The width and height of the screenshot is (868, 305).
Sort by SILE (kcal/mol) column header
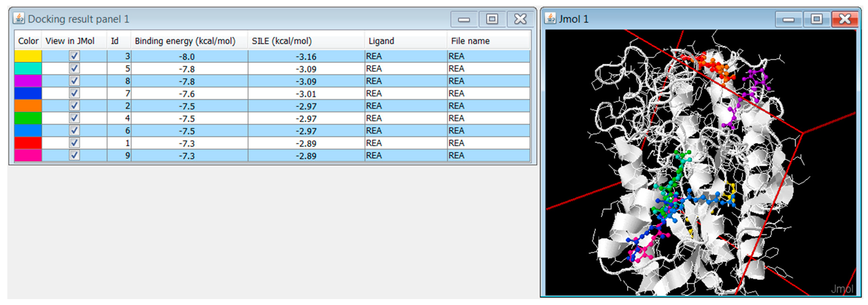click(x=306, y=41)
